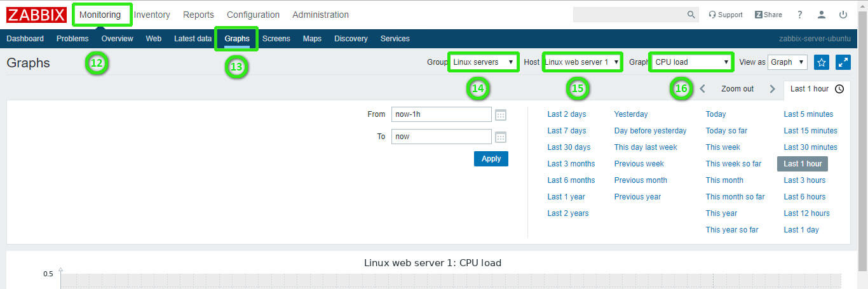Screen dimensions: 868x289
Task: Select Last 7 days range
Action: [x=567, y=131]
